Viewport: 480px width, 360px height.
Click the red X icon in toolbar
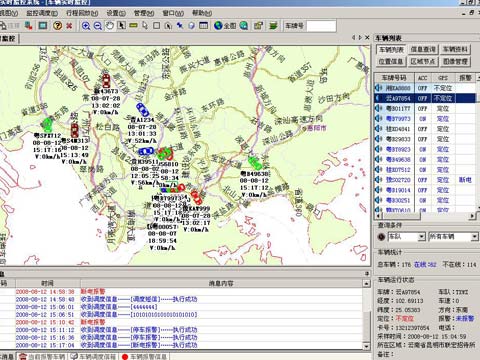[x=69, y=26]
